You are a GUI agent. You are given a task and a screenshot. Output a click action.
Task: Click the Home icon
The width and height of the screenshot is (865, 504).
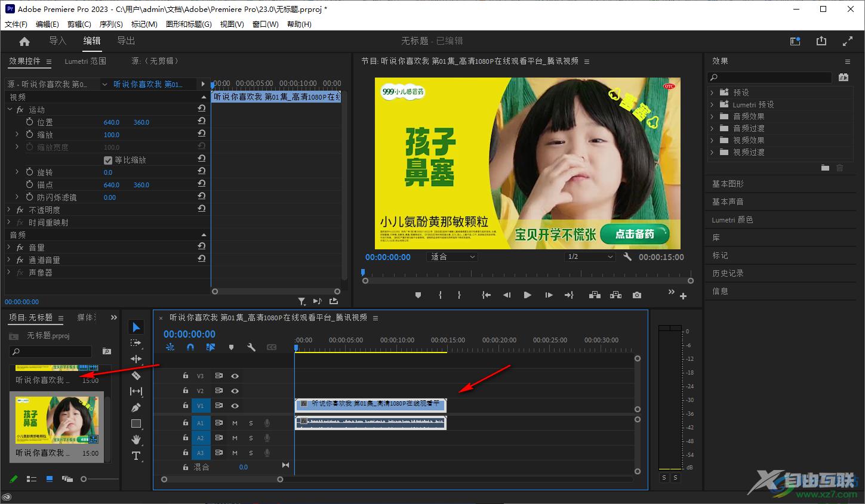coord(24,41)
